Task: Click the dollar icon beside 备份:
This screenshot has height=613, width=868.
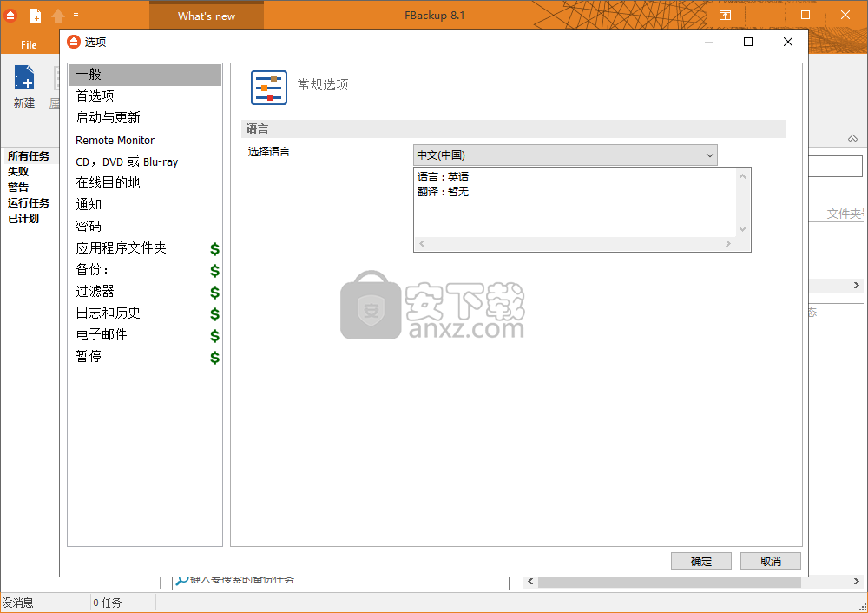Action: point(214,271)
